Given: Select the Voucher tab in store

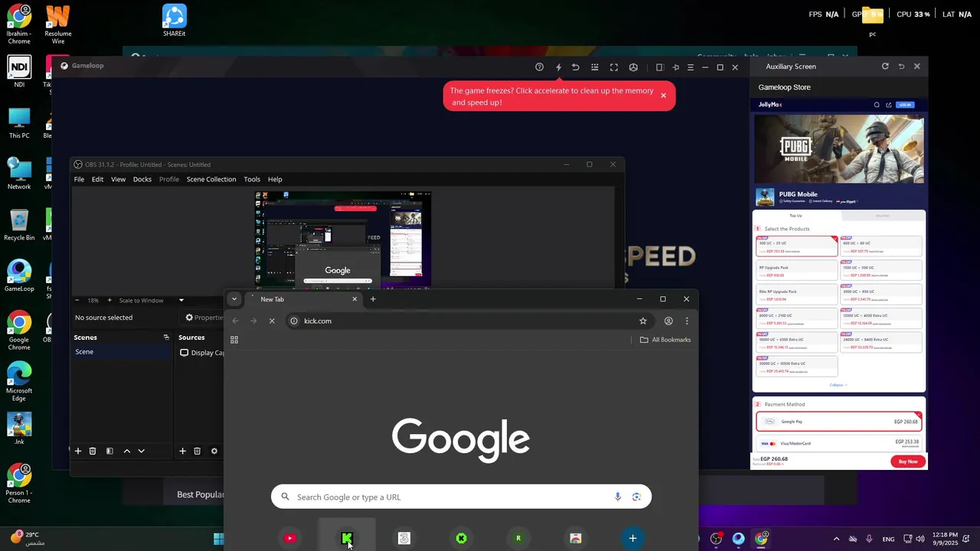Looking at the screenshot, I should (x=882, y=216).
